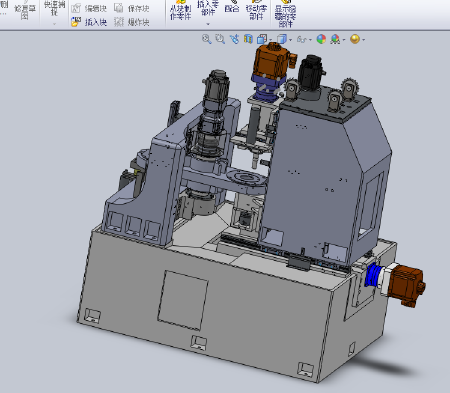Expand the 快速捕捉 quick snaps flyout
This screenshot has height=393, width=450.
(54, 24)
